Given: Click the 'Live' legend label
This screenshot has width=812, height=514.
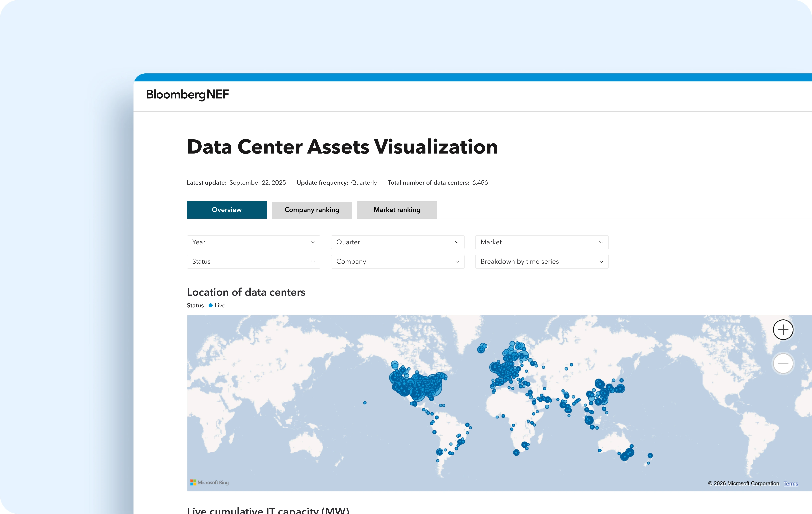Looking at the screenshot, I should coord(220,305).
